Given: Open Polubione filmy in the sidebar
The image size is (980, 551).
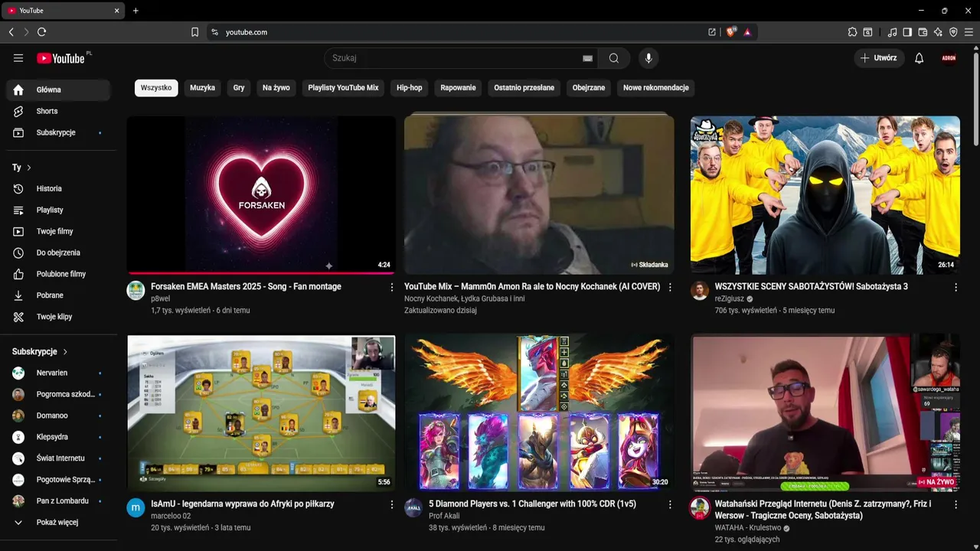Looking at the screenshot, I should click(x=58, y=274).
